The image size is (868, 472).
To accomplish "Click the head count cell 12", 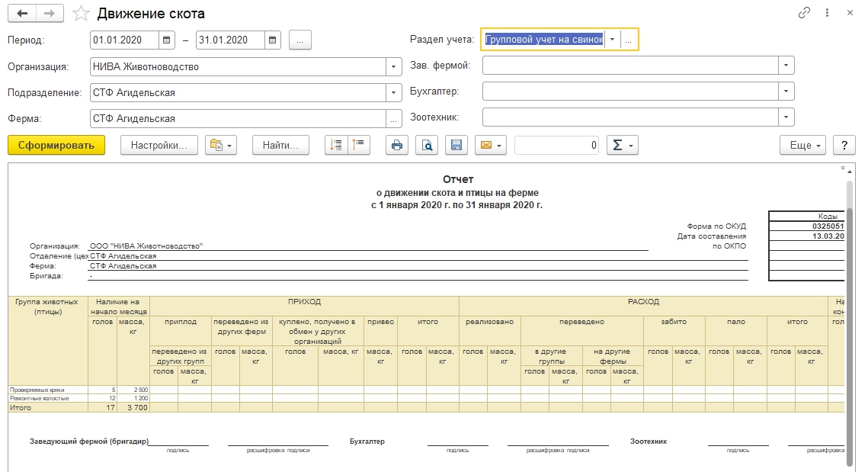I will (x=103, y=398).
